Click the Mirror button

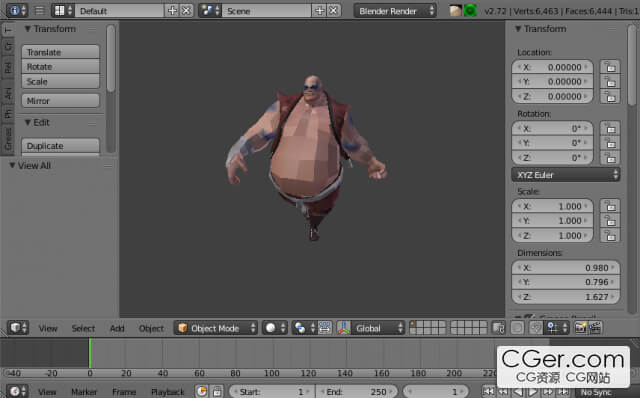(61, 100)
